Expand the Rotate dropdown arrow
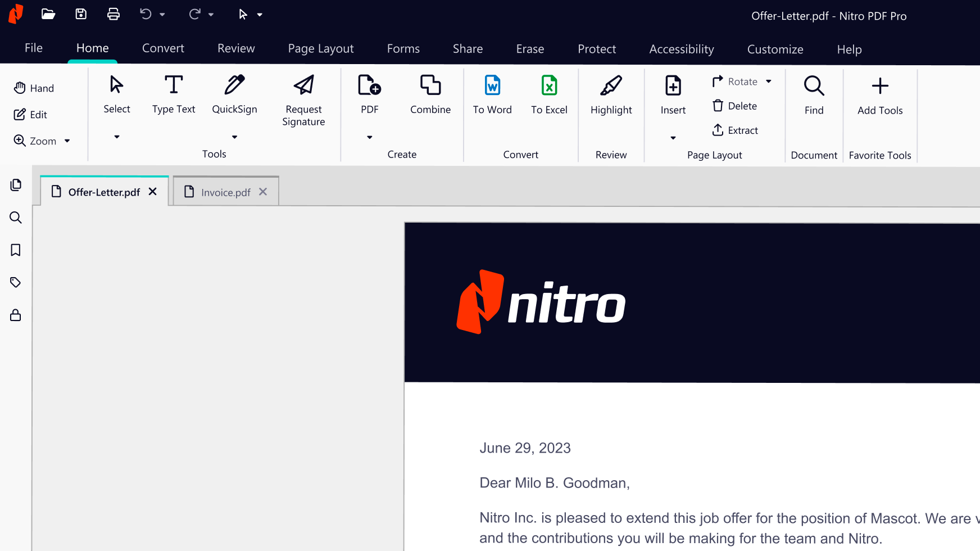980x551 pixels. 768,81
